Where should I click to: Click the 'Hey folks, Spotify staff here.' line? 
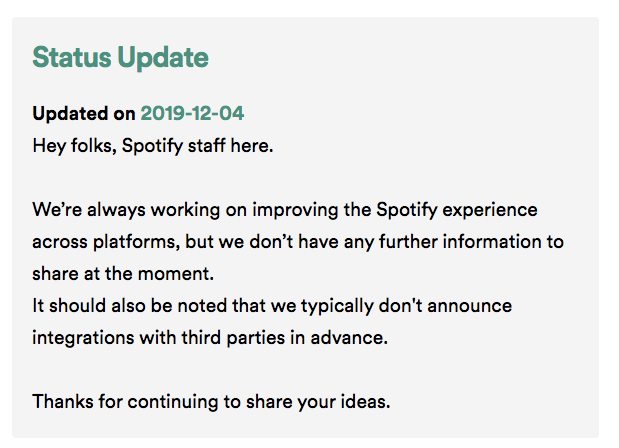pyautogui.click(x=153, y=146)
